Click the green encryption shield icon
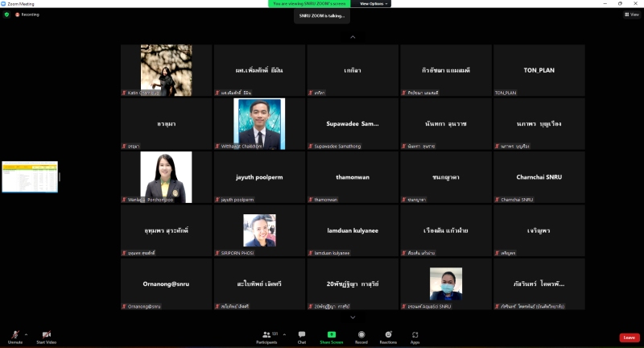The image size is (644, 348). click(6, 14)
